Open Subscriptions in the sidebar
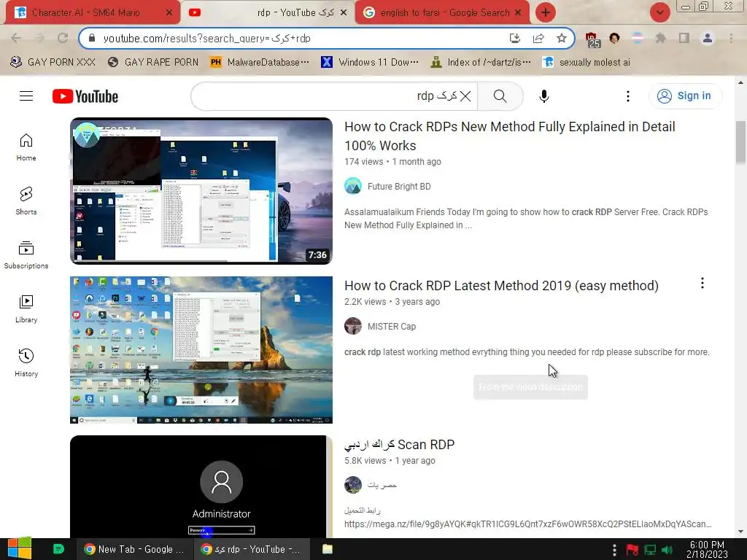The width and height of the screenshot is (747, 560). [x=26, y=254]
